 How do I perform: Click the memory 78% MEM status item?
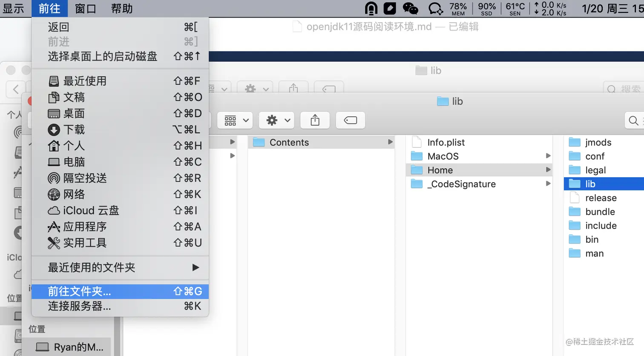pyautogui.click(x=458, y=9)
